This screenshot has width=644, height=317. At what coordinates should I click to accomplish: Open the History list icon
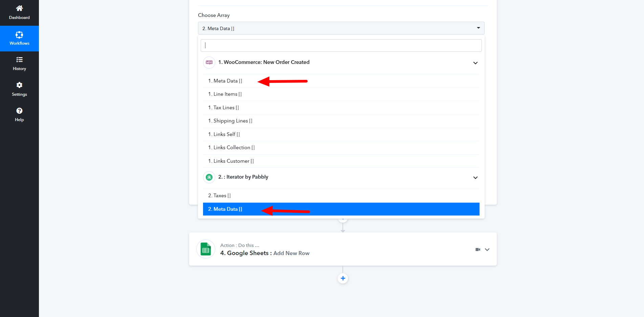tap(19, 60)
